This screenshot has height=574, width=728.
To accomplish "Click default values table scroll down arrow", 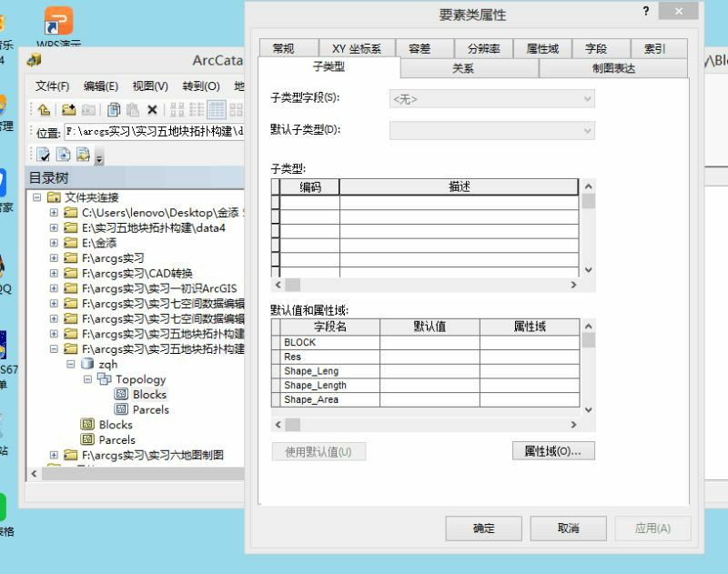I will [x=588, y=409].
